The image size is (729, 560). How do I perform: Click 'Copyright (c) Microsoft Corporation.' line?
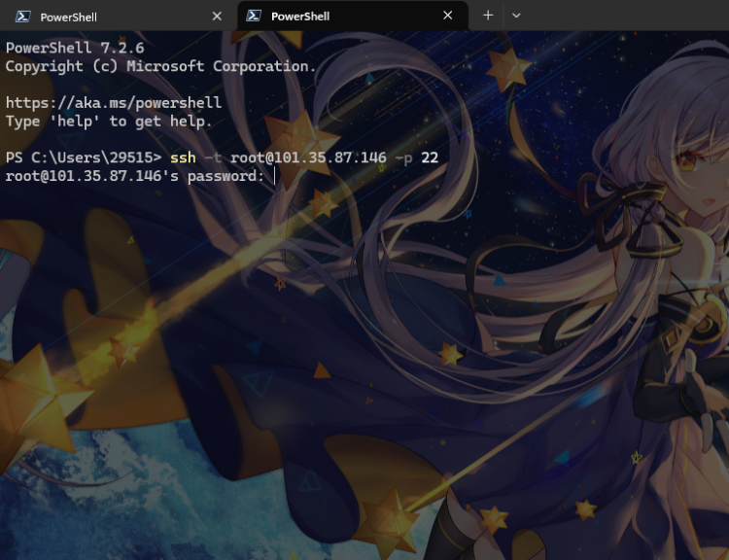160,66
